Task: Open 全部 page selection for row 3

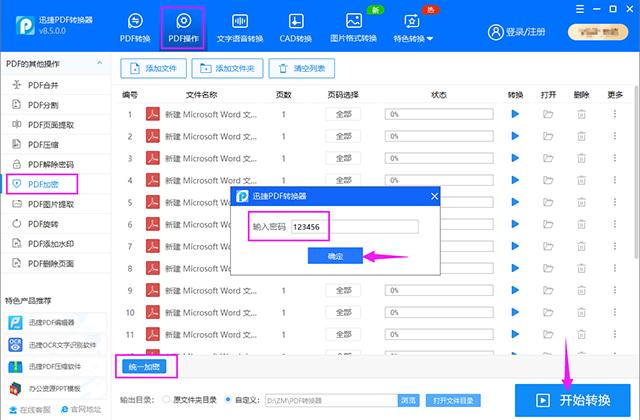Action: [343, 158]
